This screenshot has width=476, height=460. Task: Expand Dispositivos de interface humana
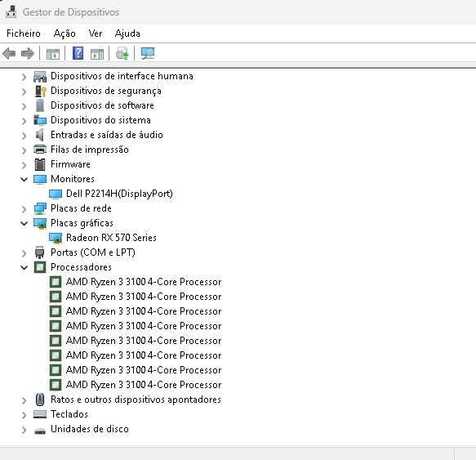click(24, 77)
